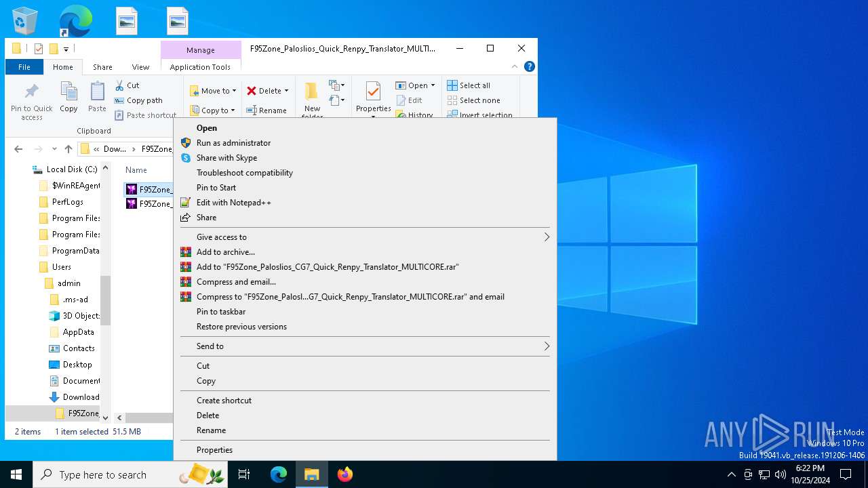Click the Run as administrator shield icon
The image size is (868, 488).
coord(186,143)
